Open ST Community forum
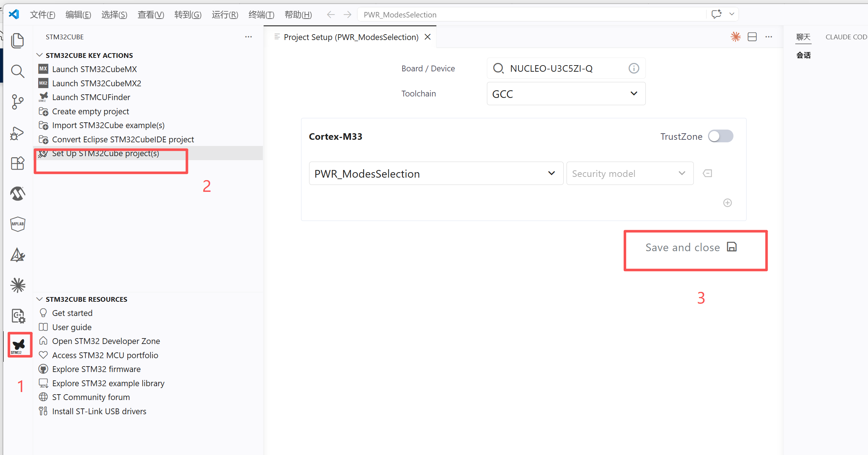868x455 pixels. pyautogui.click(x=91, y=397)
